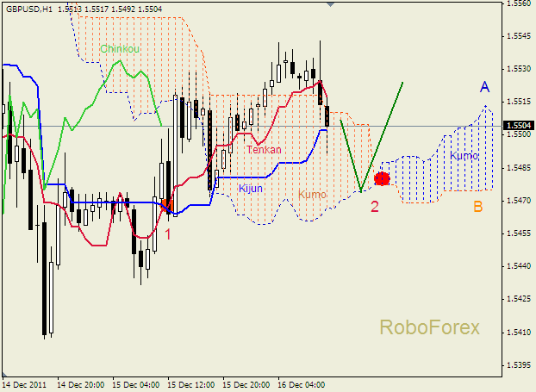Screen dimensions: 536x392
Task: Select the orange Kumo text label
Action: point(312,195)
